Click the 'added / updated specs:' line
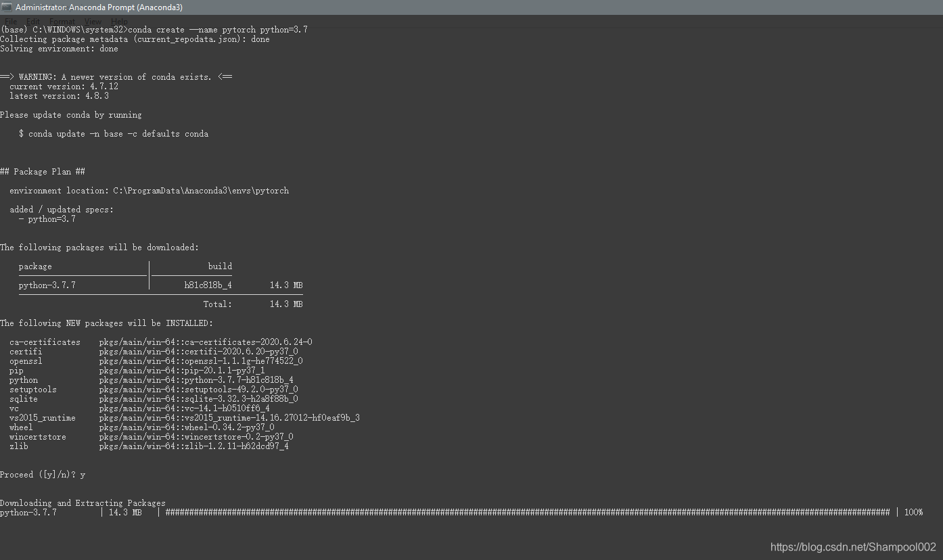The image size is (943, 560). point(62,210)
